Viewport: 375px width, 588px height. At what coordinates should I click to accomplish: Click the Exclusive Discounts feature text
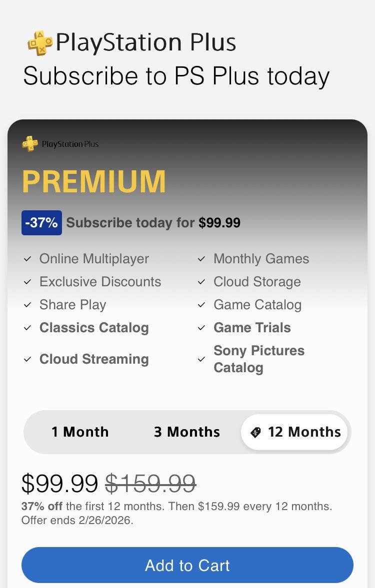pyautogui.click(x=100, y=282)
